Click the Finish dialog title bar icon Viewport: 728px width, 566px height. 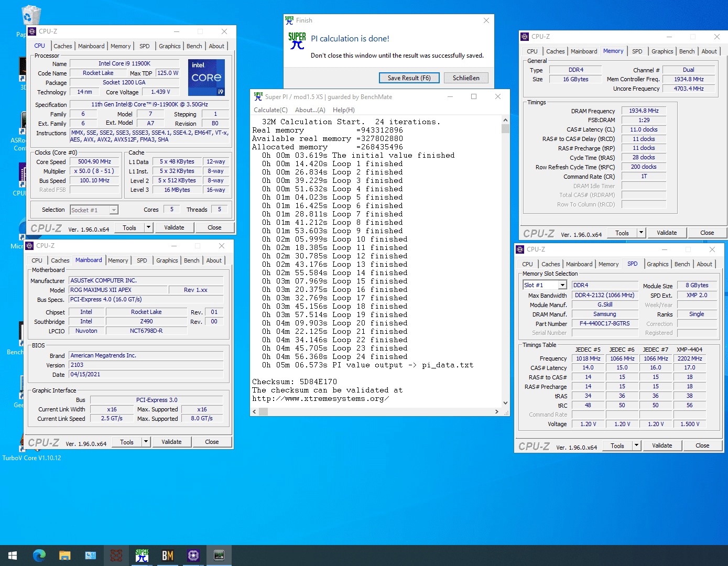pos(289,20)
